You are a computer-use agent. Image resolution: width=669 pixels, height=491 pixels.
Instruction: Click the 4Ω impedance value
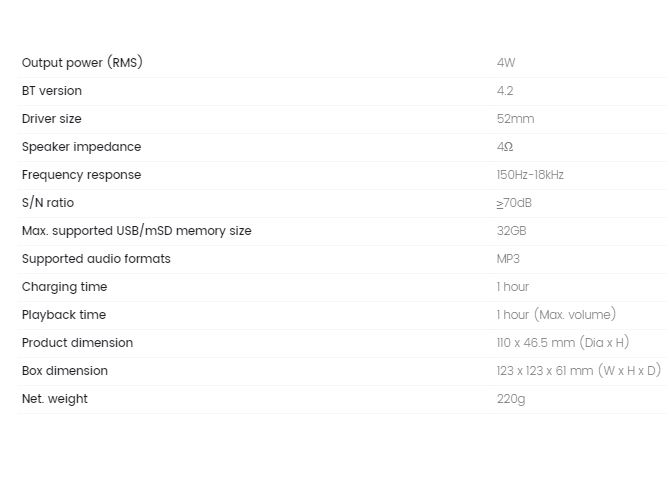[505, 147]
